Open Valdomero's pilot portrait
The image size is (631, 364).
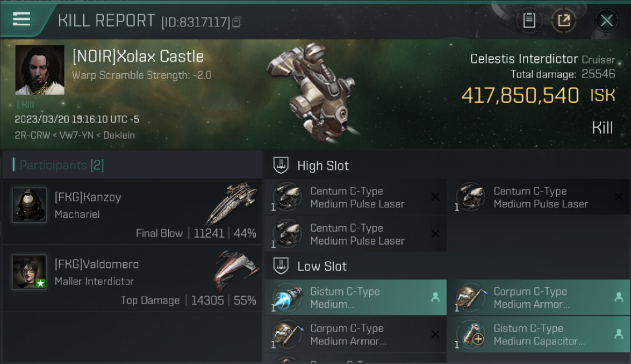point(30,272)
